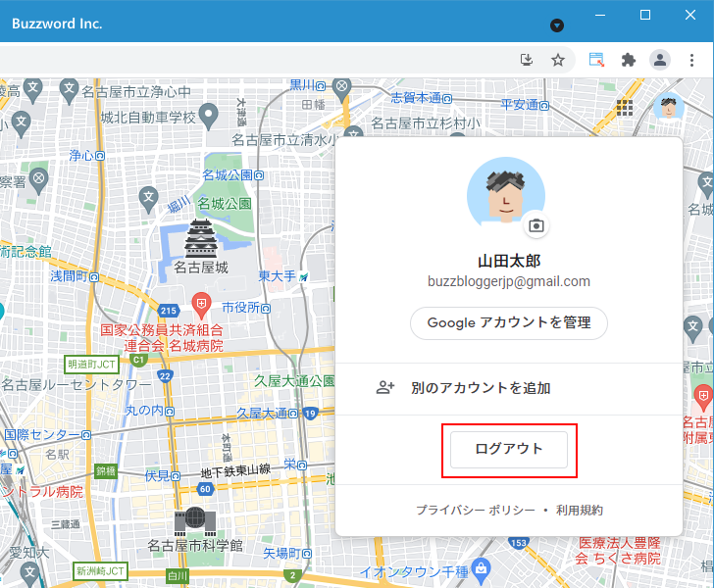714x588 pixels.
Task: Click the 伏見 station label
Action: 163,476
